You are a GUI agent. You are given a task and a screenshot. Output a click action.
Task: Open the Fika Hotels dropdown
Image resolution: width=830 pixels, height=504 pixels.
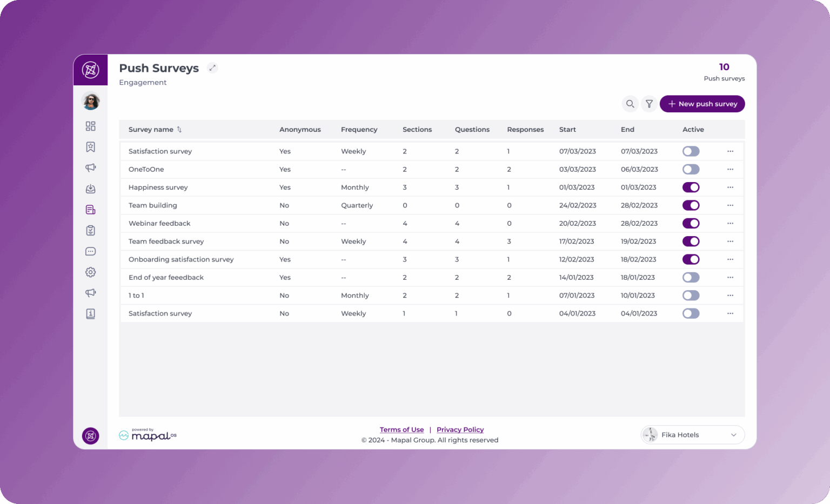[693, 435]
